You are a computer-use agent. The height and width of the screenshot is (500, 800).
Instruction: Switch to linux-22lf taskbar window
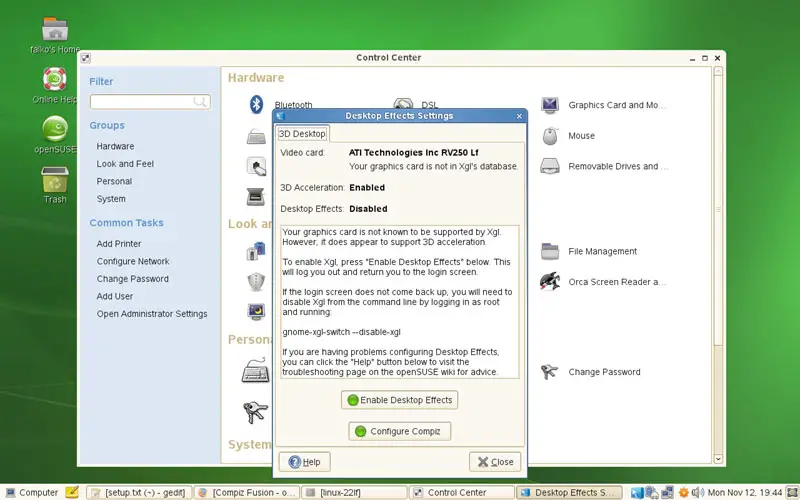(x=355, y=492)
